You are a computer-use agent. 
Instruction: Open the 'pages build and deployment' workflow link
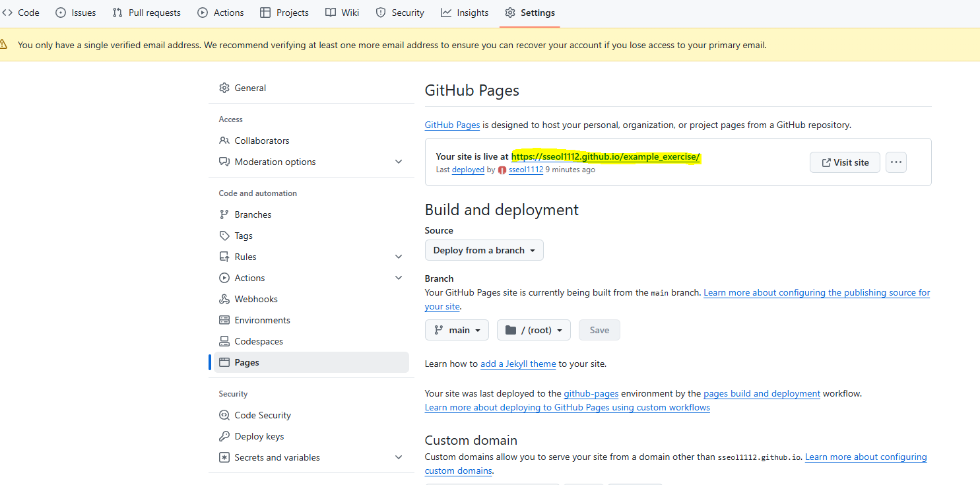click(x=762, y=393)
